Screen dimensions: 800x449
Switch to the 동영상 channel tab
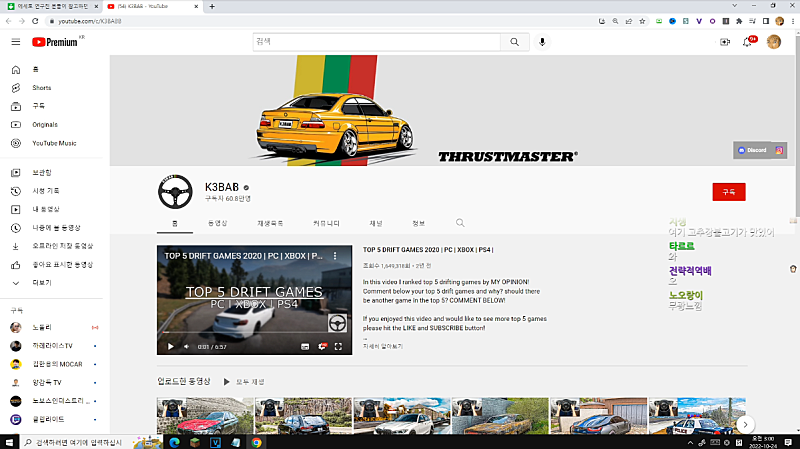coord(217,223)
